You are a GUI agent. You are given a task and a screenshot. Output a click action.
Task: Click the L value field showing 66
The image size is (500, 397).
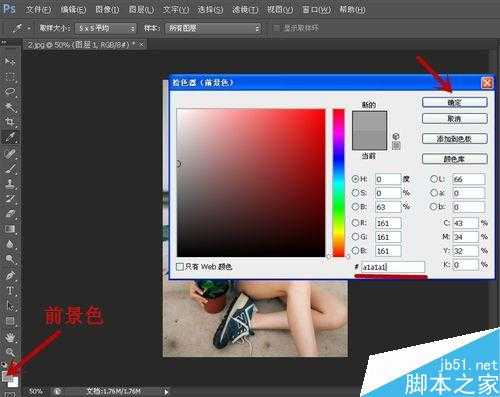point(469,179)
